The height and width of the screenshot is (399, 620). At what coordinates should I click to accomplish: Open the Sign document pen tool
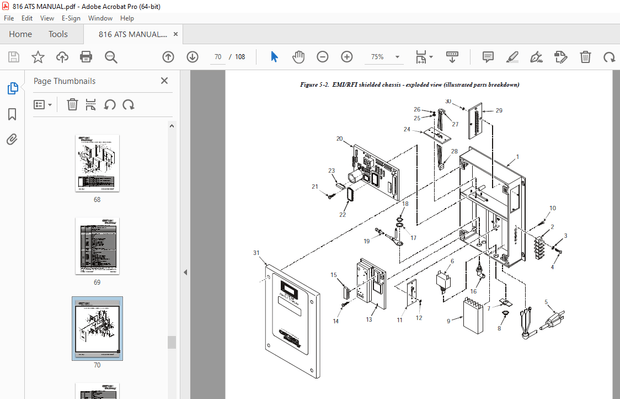[x=537, y=57]
